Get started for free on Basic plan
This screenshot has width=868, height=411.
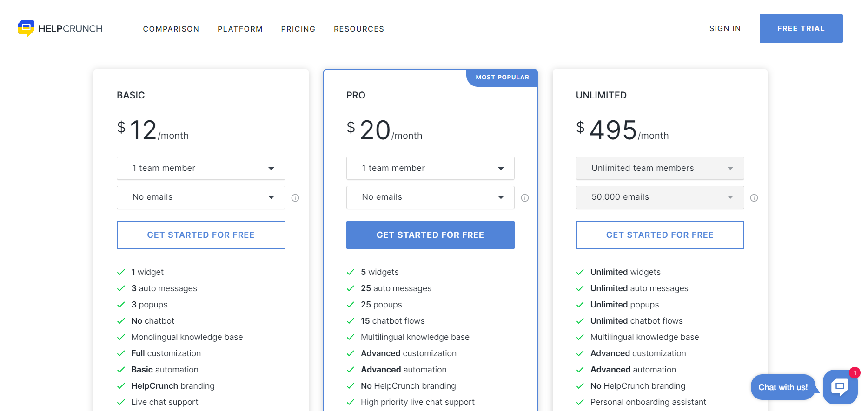(x=201, y=235)
